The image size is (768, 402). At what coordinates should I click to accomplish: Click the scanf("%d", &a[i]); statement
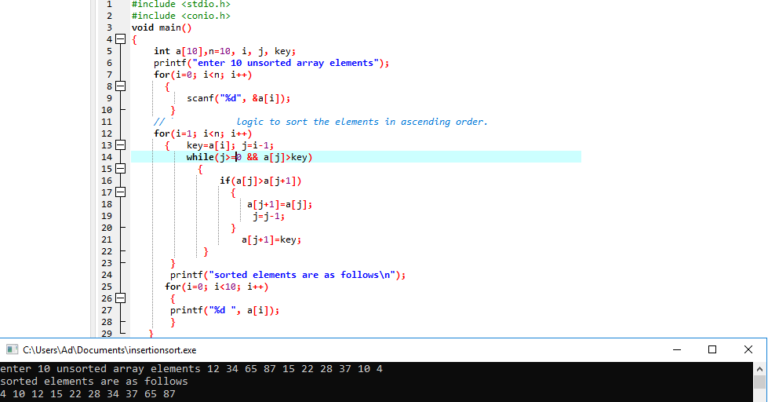pyautogui.click(x=239, y=98)
